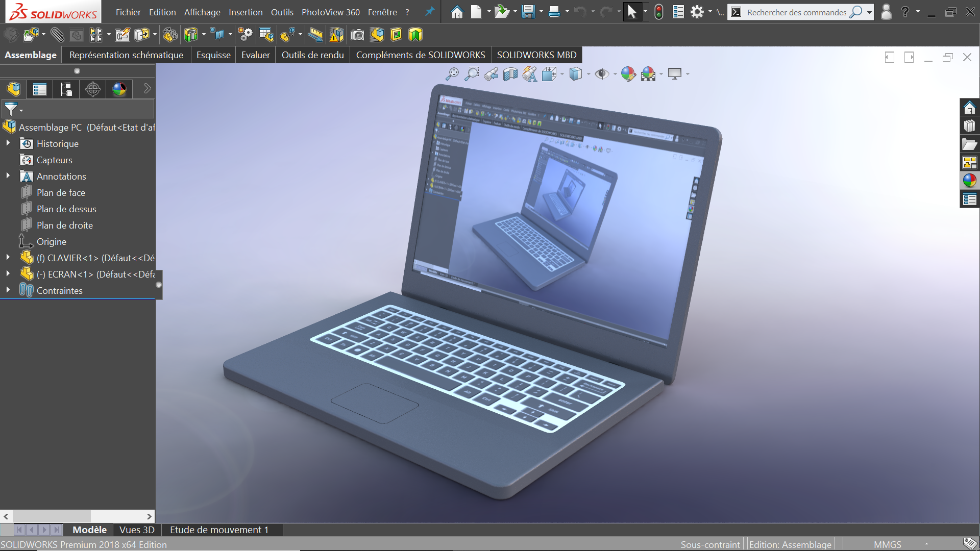Expand the Contraintes folder
Viewport: 980px width, 551px height.
click(8, 290)
